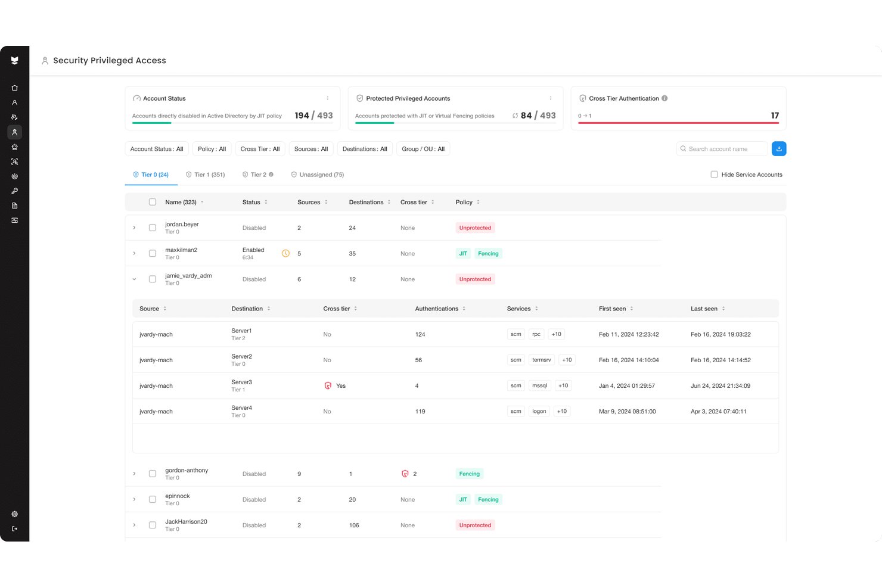
Task: Select the maxkilman2 row checkbox
Action: (x=153, y=253)
